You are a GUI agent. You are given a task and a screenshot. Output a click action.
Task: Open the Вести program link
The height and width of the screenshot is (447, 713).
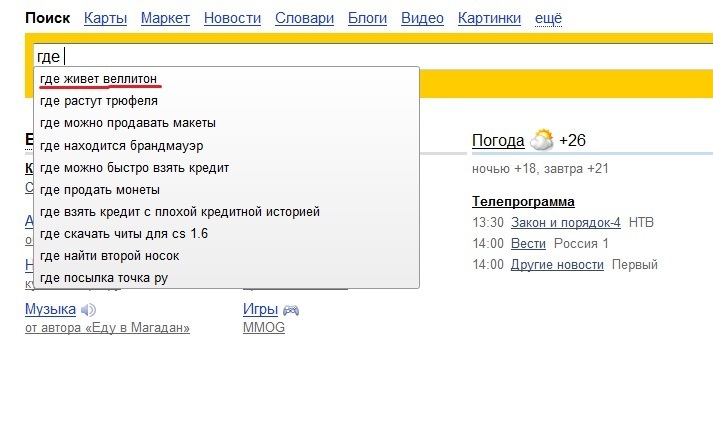pyautogui.click(x=528, y=244)
